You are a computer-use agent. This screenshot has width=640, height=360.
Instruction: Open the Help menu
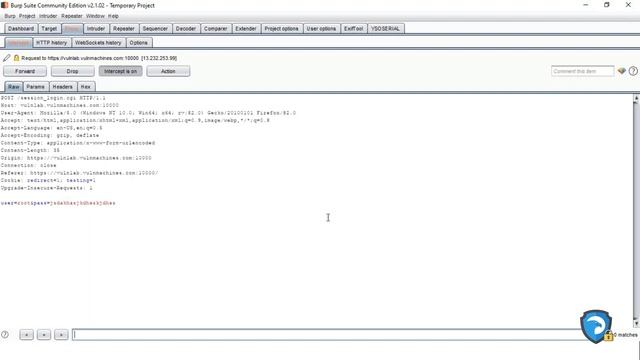113,16
